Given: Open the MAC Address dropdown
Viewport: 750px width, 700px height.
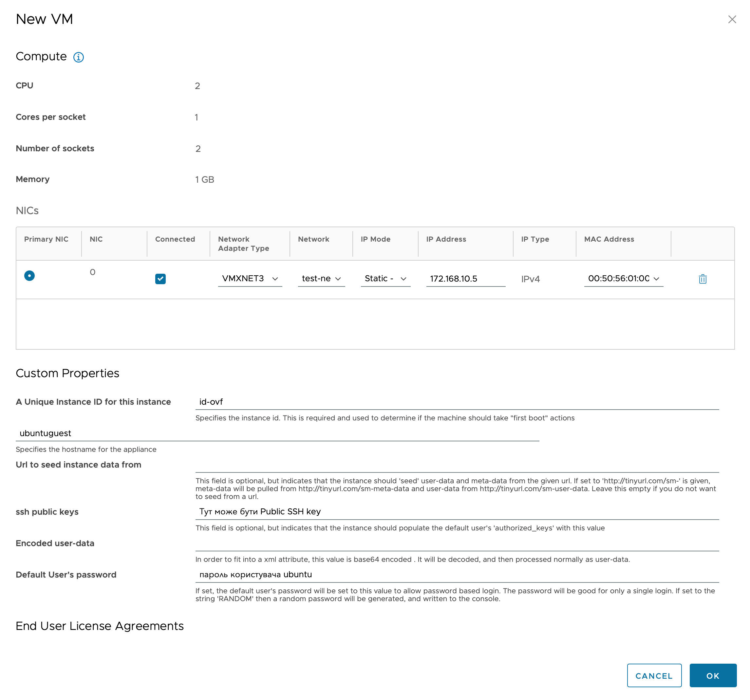Looking at the screenshot, I should pyautogui.click(x=624, y=279).
